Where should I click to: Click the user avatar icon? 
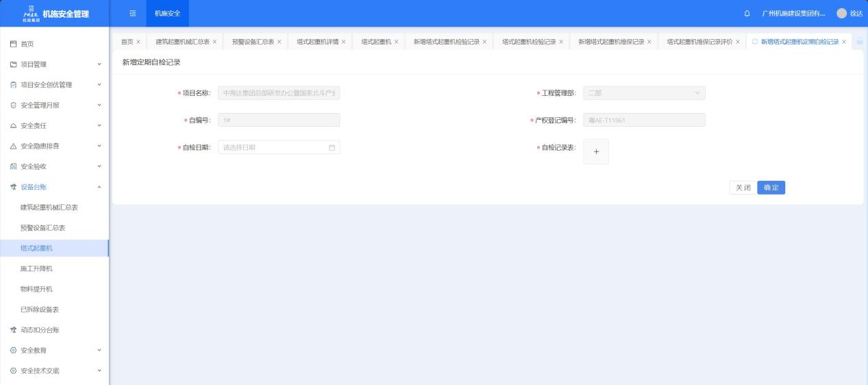click(x=842, y=14)
